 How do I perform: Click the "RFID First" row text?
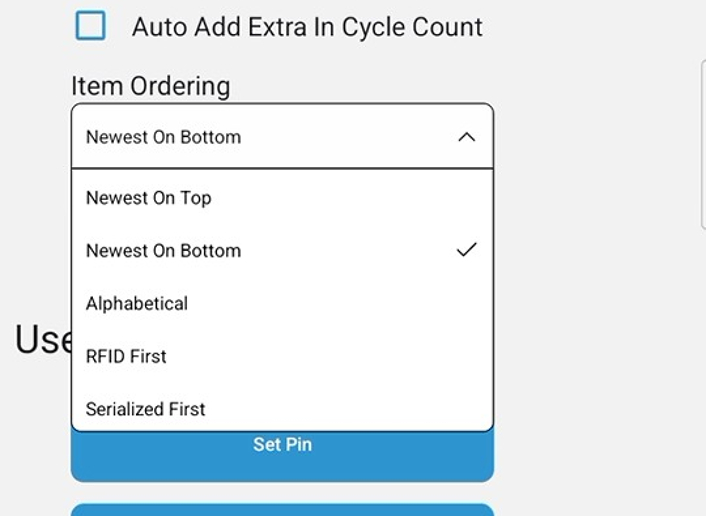click(x=126, y=356)
